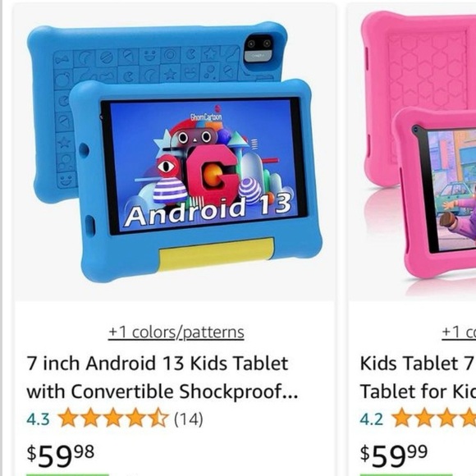Click the orange stars beside 4.2

434,419
